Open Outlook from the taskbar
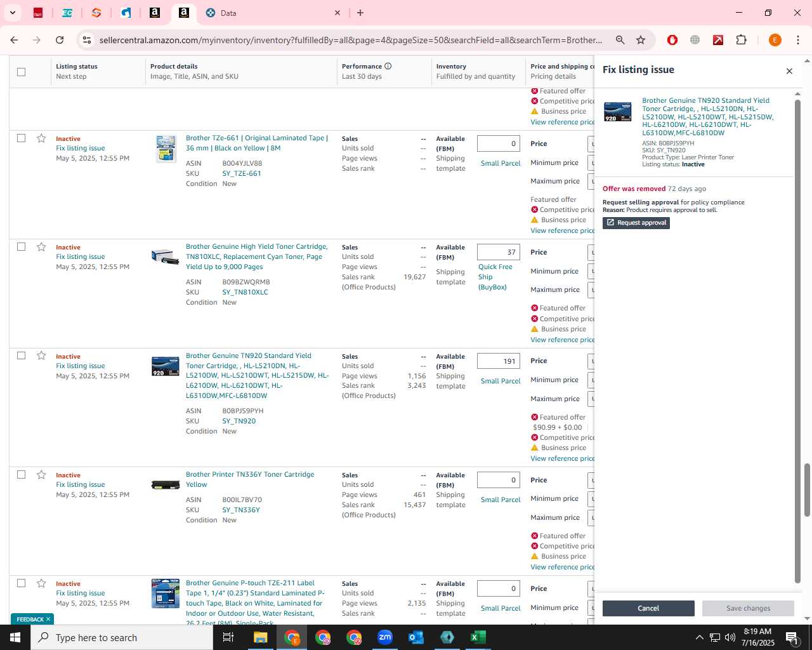This screenshot has height=650, width=812. pyautogui.click(x=416, y=637)
